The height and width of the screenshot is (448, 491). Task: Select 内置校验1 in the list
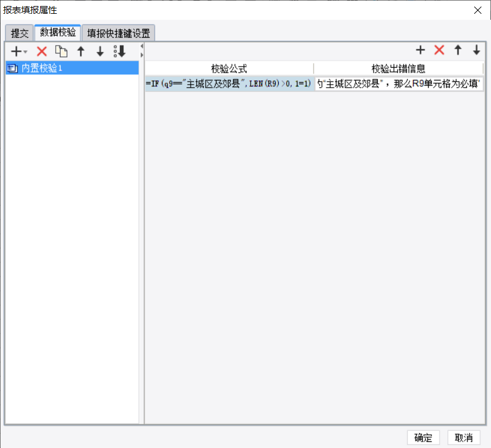(x=72, y=68)
